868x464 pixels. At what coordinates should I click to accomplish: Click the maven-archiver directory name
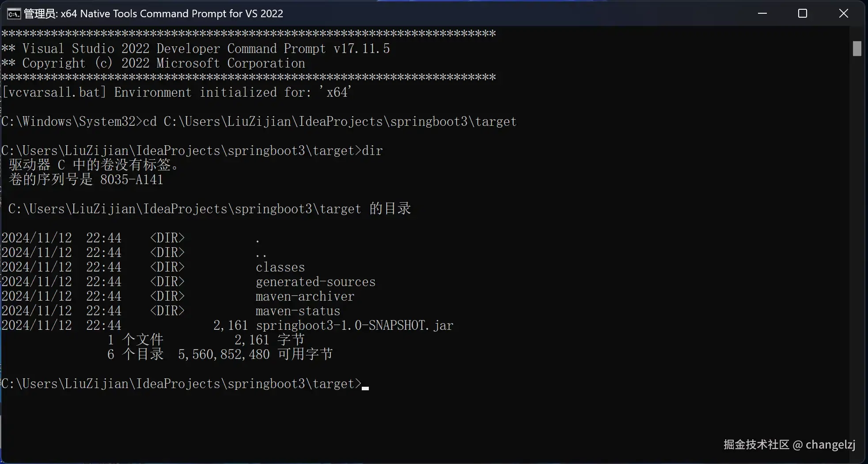(305, 296)
